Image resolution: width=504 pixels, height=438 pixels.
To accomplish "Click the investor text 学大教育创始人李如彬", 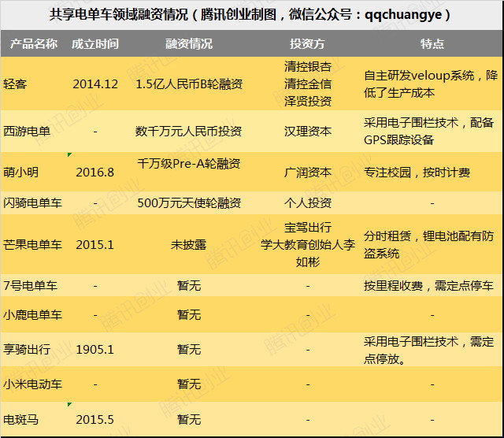I will point(308,254).
